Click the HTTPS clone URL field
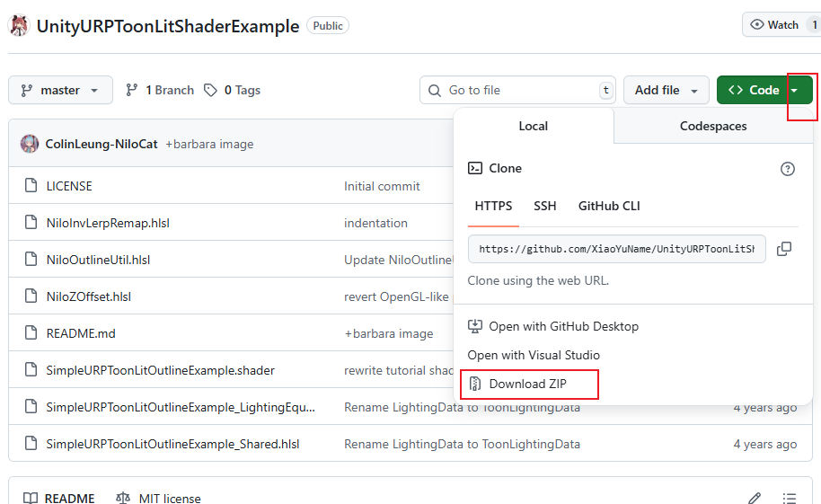 click(617, 248)
